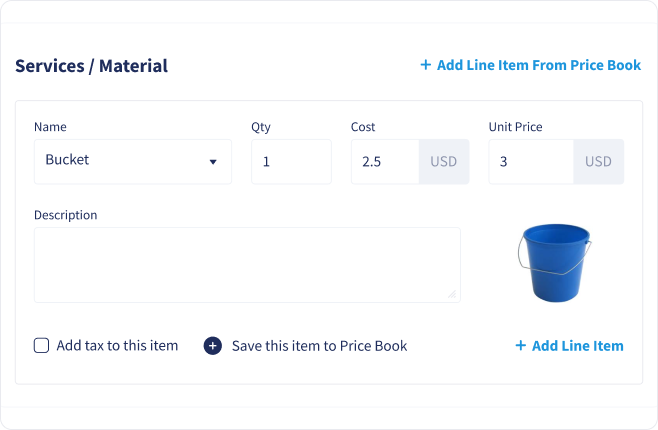The image size is (658, 430).
Task: Focus the Qty field containing 1
Action: point(291,162)
